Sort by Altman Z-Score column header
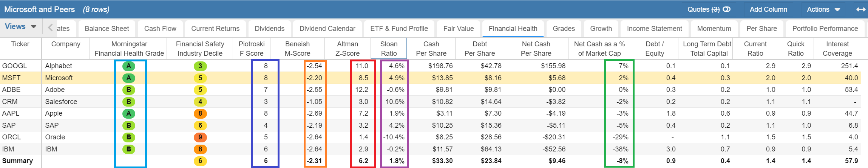 click(348, 49)
